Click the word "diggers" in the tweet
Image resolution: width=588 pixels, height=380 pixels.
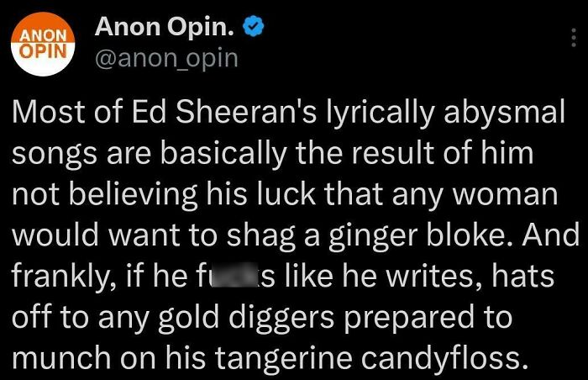281,318
